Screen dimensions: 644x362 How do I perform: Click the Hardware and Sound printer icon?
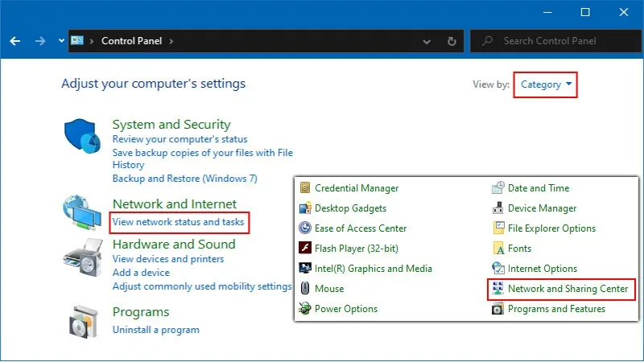[82, 260]
